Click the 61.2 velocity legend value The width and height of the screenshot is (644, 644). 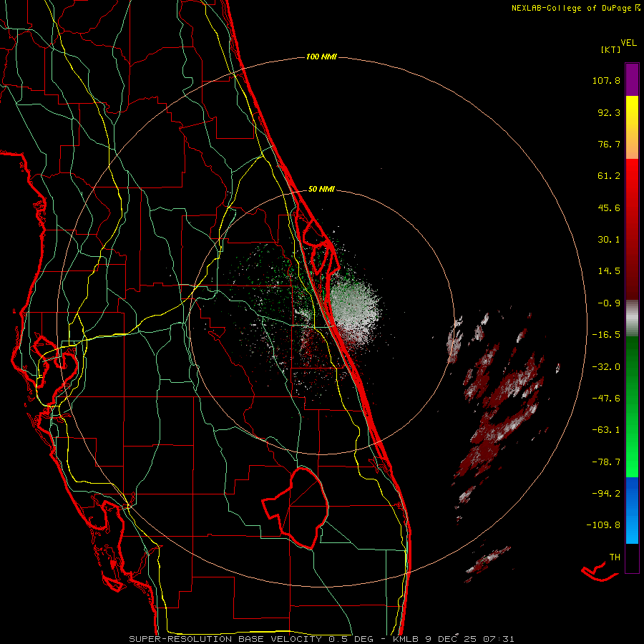point(609,176)
